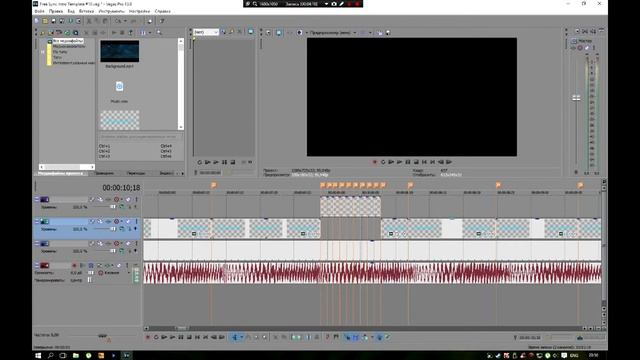Click compositing mode icon on video track 1
The image size is (640, 360).
122,207
